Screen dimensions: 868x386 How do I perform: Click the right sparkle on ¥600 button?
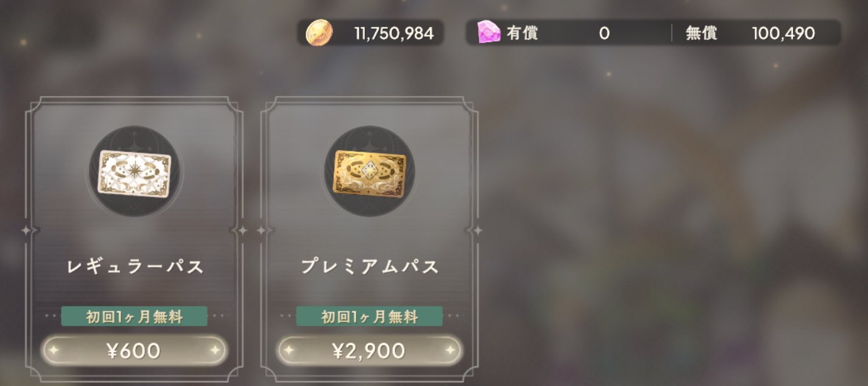point(214,351)
